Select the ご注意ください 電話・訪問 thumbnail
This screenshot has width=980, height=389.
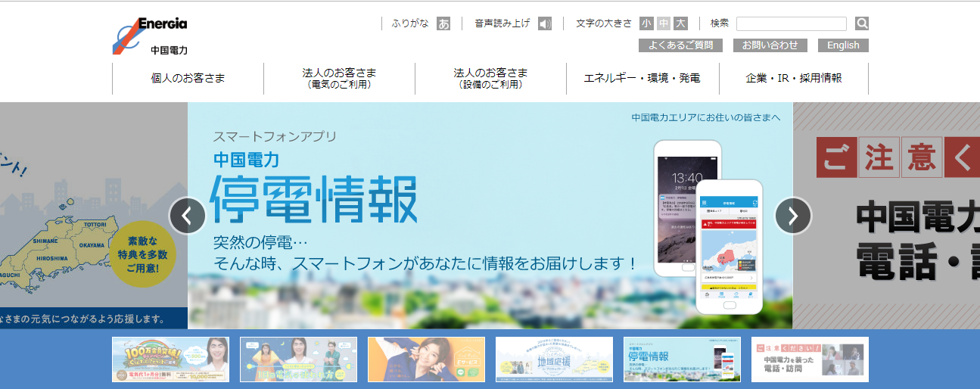[810, 359]
